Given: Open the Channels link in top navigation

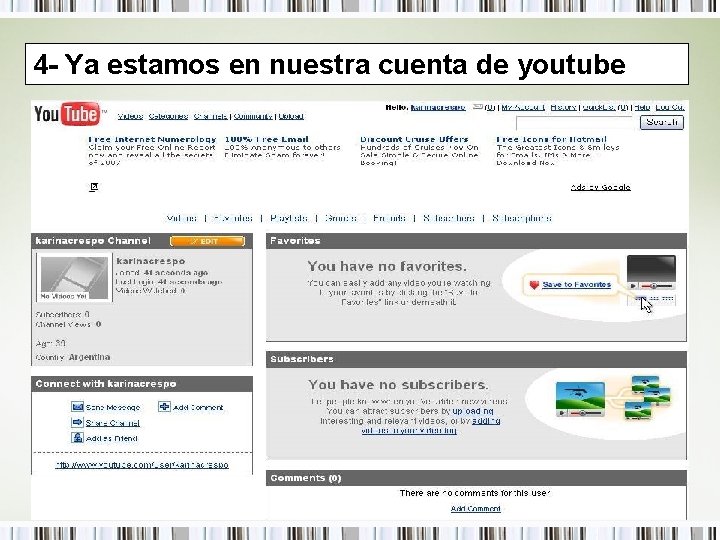Looking at the screenshot, I should [211, 116].
